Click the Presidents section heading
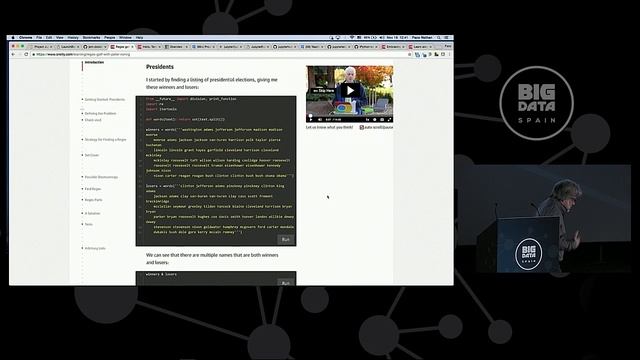This screenshot has width=640, height=360. click(160, 67)
